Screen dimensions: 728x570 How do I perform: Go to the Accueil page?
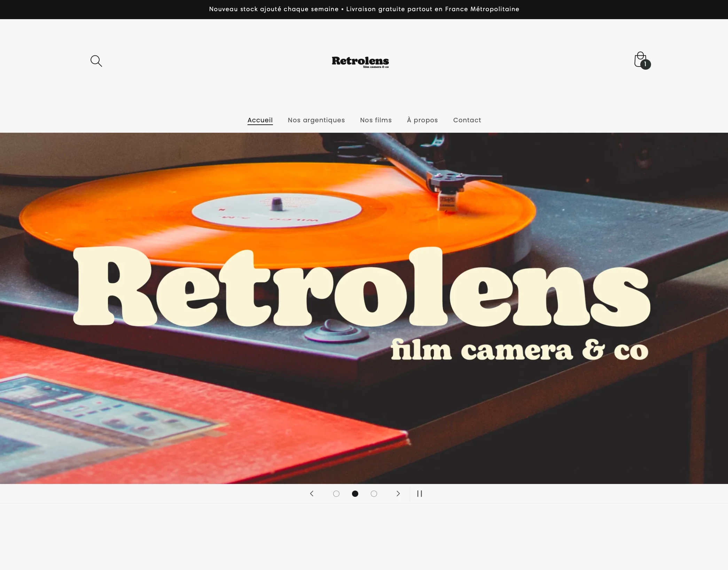pyautogui.click(x=260, y=120)
